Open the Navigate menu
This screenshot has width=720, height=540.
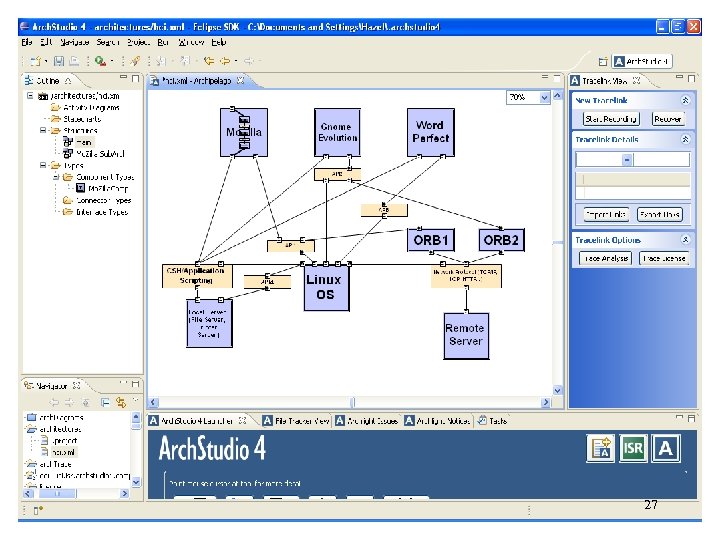click(x=75, y=42)
